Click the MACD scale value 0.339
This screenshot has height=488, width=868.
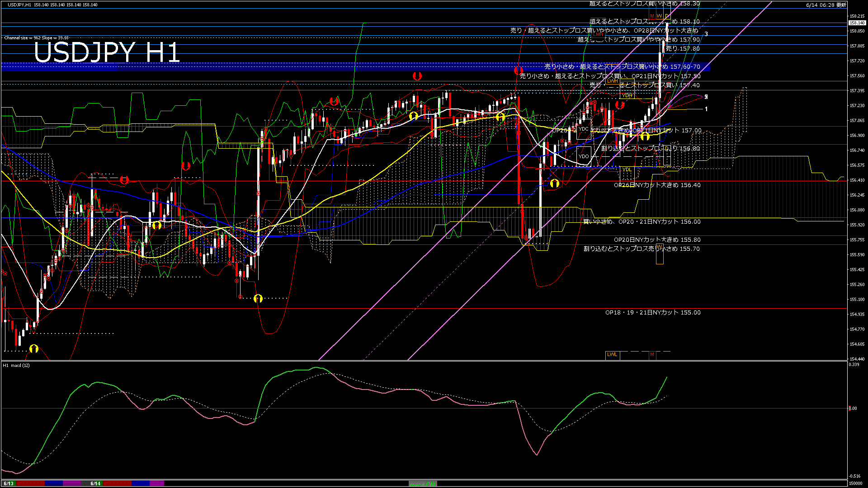click(x=854, y=365)
